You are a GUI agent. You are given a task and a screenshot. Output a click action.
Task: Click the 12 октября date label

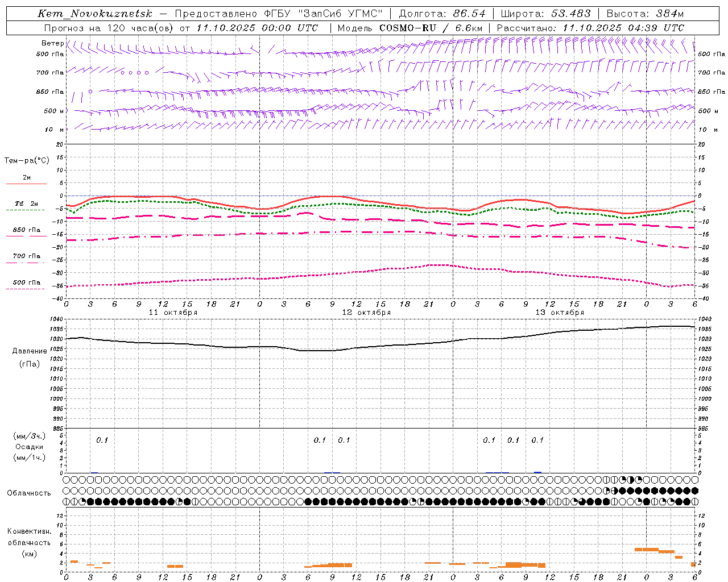[366, 313]
